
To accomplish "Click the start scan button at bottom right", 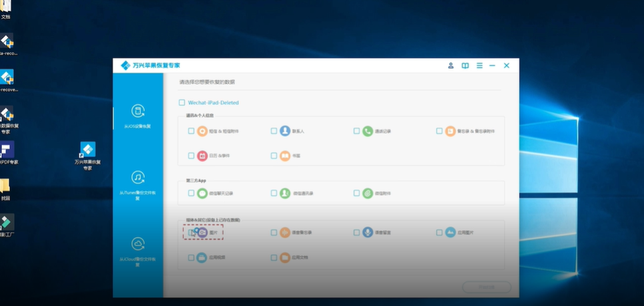I will tap(487, 287).
